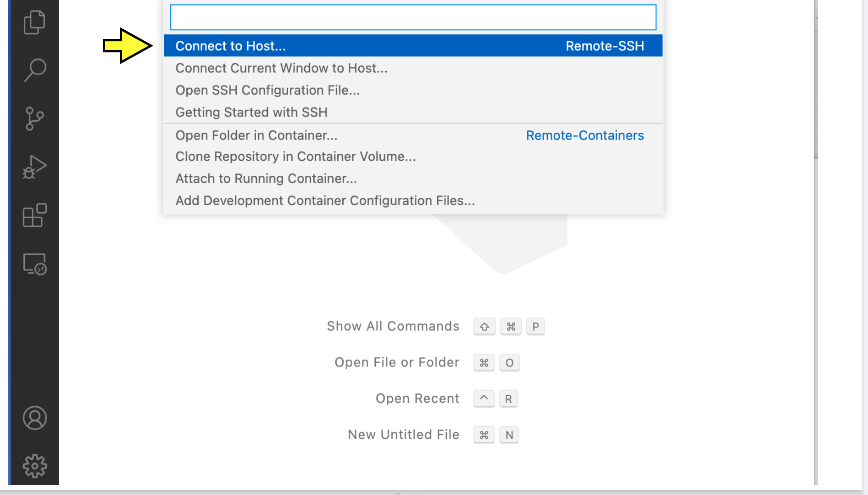Image resolution: width=868 pixels, height=495 pixels.
Task: Choose Open Folder in Container...
Action: pos(256,135)
